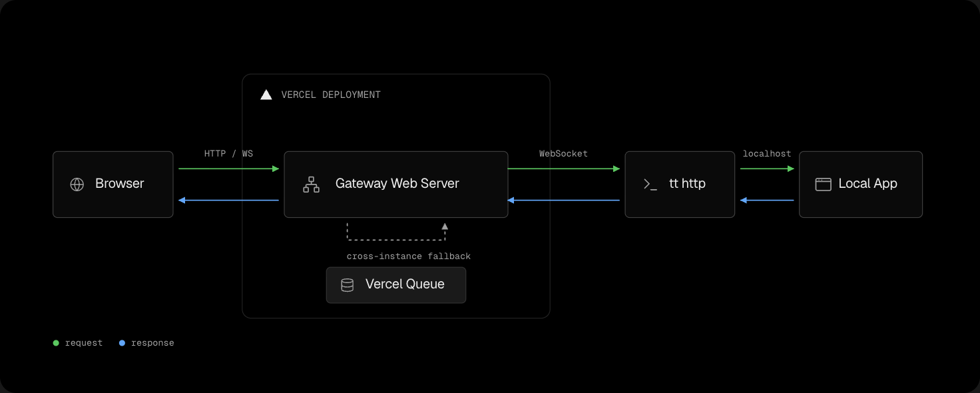Click the globe icon in Browser box
Viewport: 980px width, 393px height.
pos(77,185)
